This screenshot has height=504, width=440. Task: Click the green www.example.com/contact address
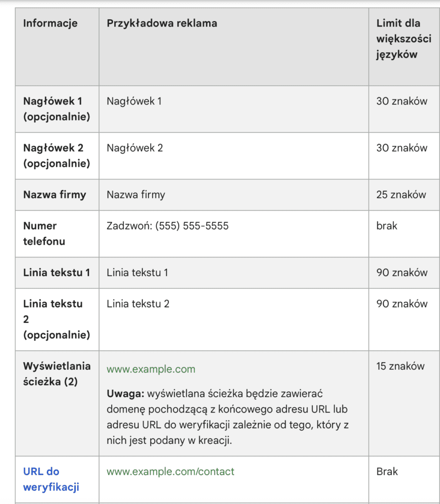[x=170, y=472]
